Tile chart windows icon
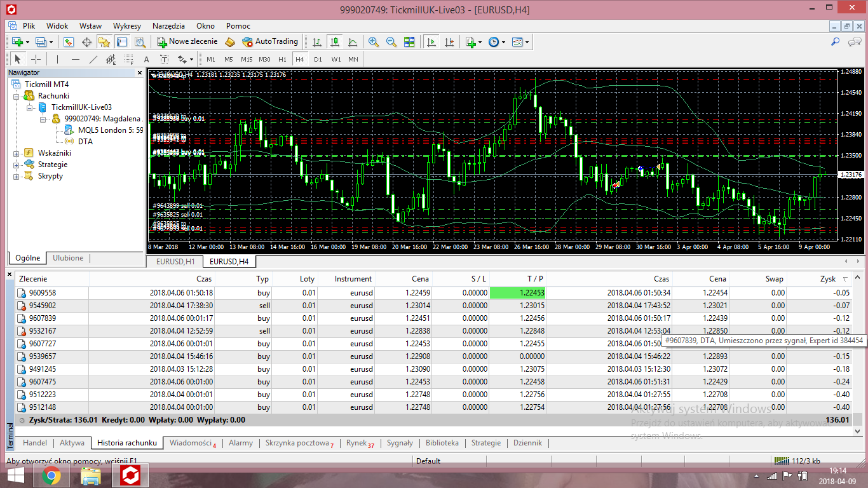 pos(409,42)
